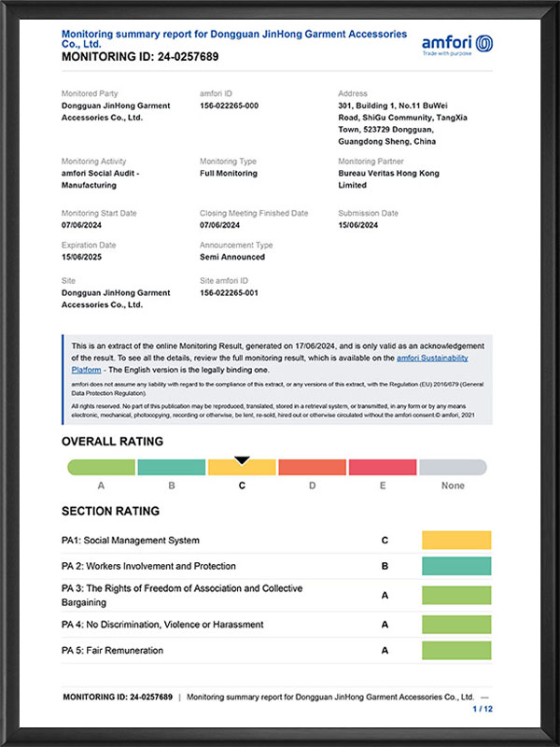Select the orange D overall rating segment
The height and width of the screenshot is (747, 560).
point(313,468)
